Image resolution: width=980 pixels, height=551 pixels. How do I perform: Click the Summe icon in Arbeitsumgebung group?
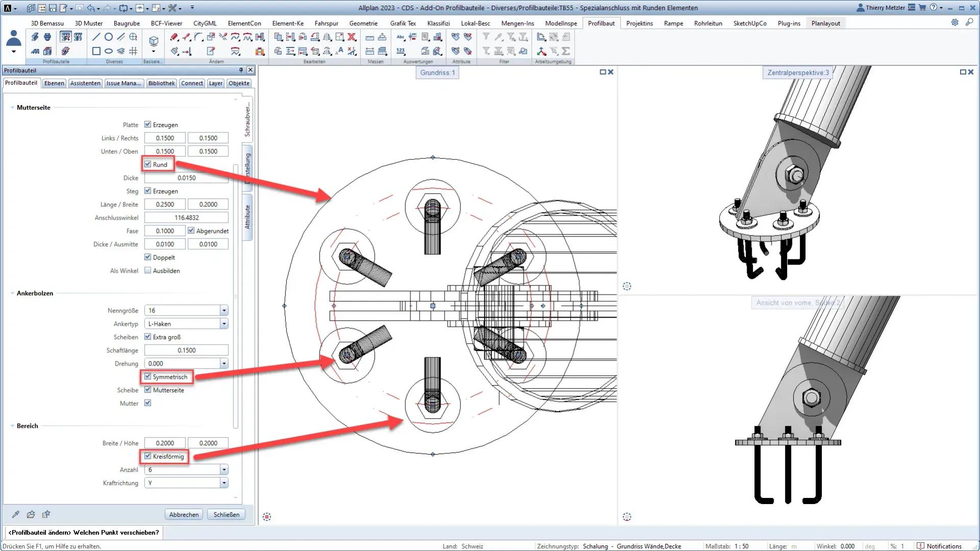coord(566,51)
